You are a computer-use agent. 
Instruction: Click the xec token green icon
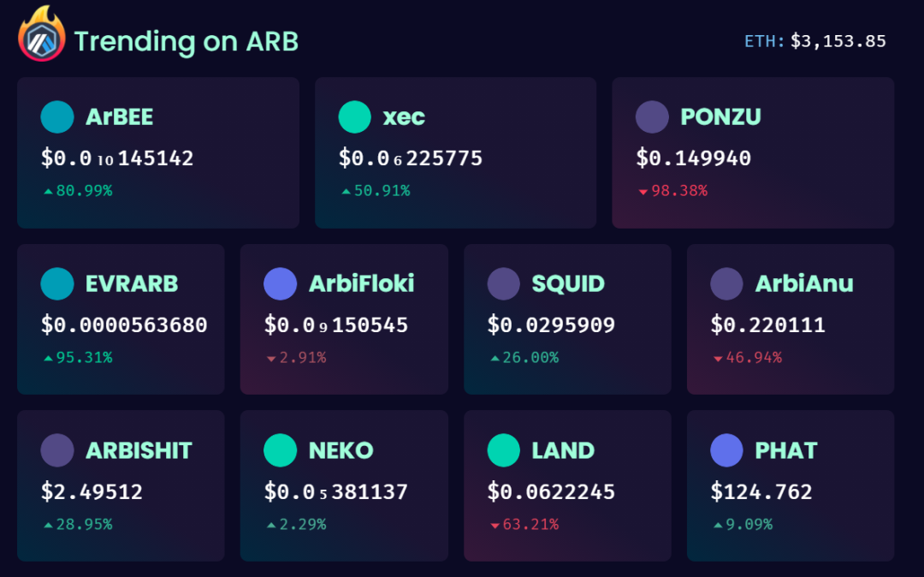(x=355, y=116)
